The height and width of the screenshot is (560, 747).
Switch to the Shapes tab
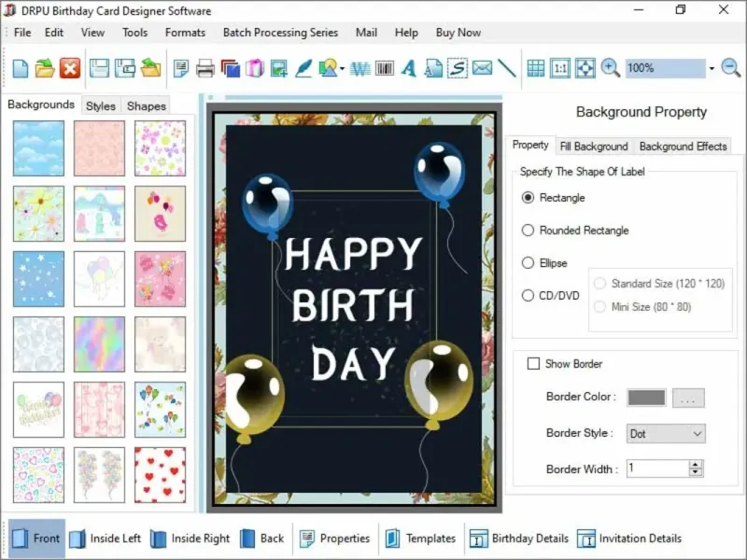147,105
